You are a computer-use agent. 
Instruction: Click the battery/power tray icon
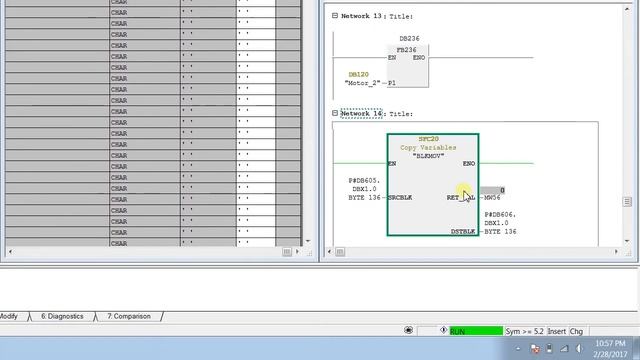tap(549, 348)
